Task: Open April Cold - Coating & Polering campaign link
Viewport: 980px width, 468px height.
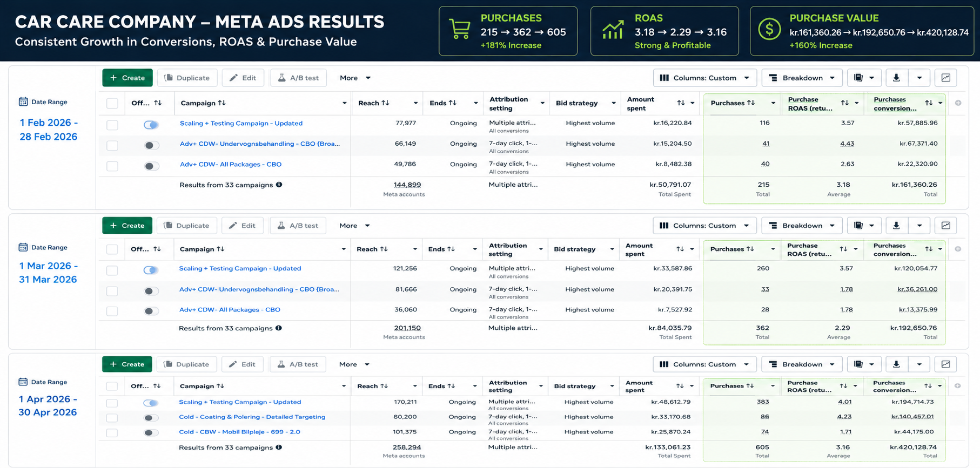Action: 252,417
